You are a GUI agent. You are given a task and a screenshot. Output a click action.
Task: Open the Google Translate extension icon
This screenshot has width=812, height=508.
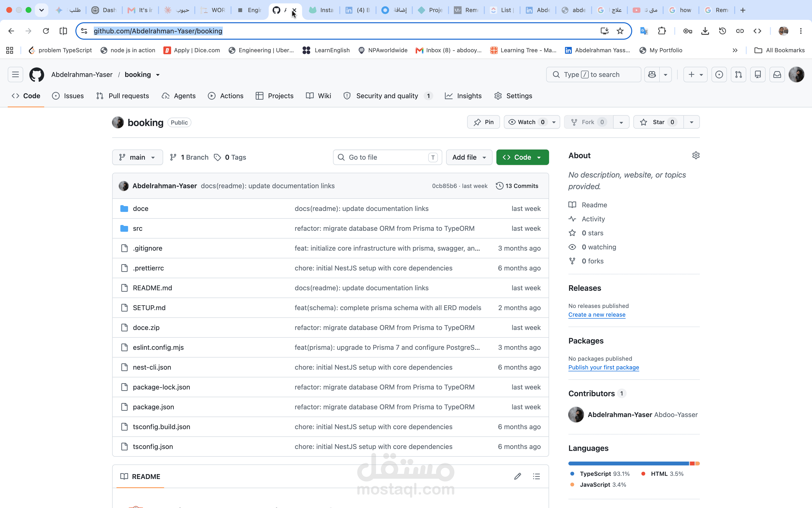644,31
